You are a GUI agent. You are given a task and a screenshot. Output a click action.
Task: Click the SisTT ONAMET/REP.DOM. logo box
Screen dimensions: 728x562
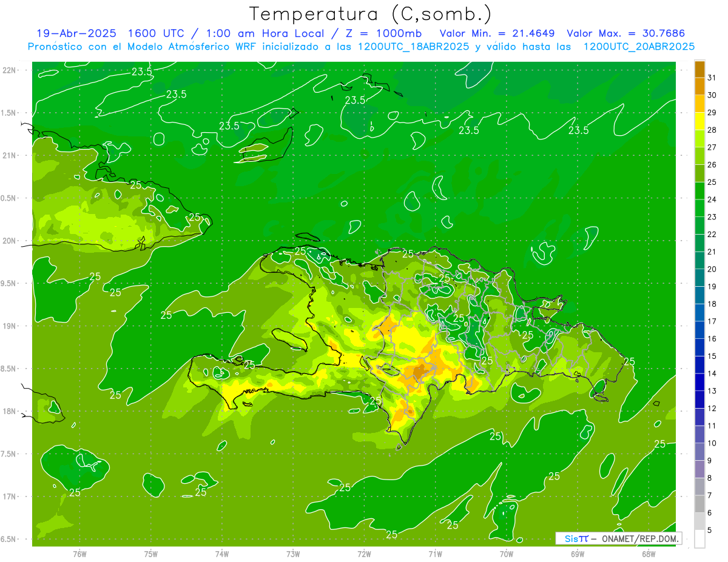click(x=619, y=538)
